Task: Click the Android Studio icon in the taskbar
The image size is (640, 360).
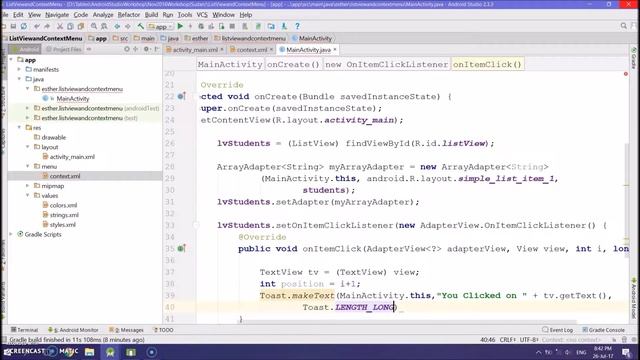Action: pos(110,352)
